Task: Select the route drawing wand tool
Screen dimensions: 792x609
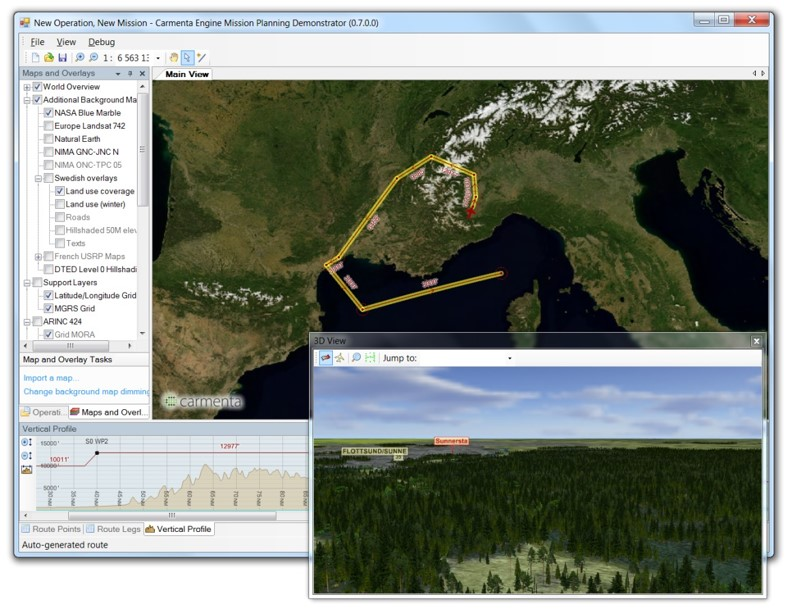Action: click(x=202, y=58)
